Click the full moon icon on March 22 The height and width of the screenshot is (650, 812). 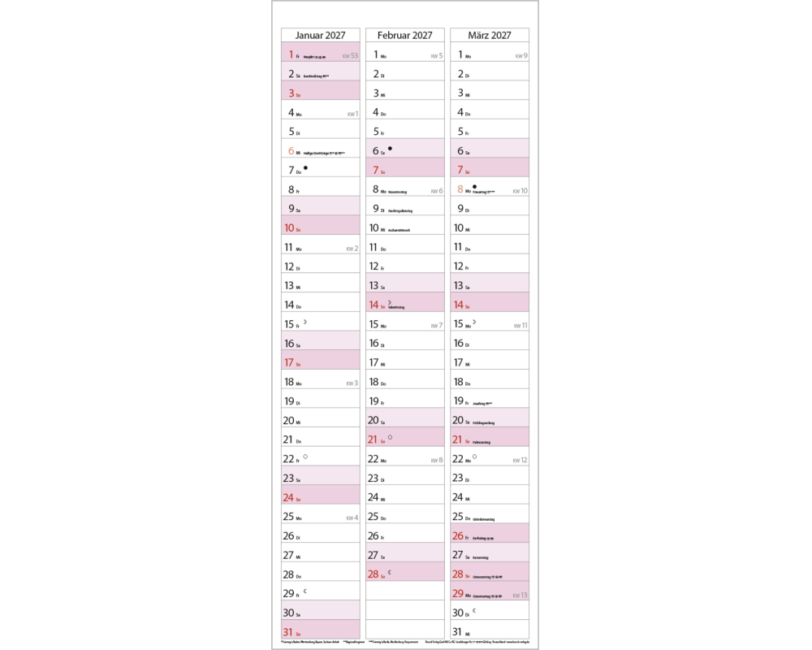474,457
